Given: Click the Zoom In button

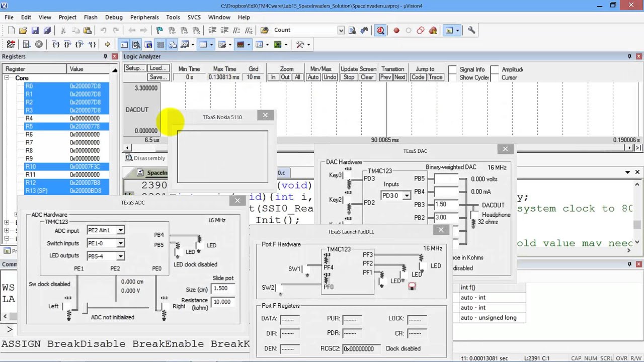Looking at the screenshot, I should point(273,77).
